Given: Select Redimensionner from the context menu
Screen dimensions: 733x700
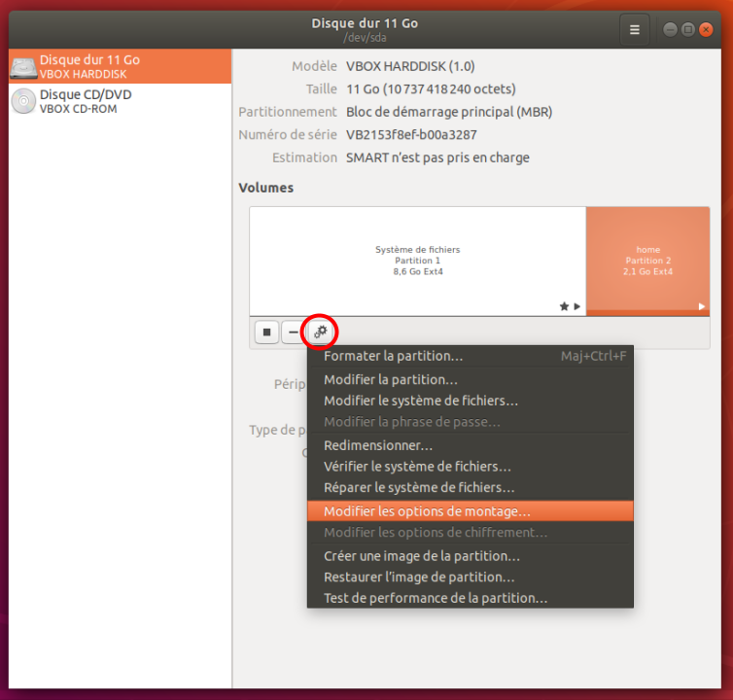Looking at the screenshot, I should (377, 445).
